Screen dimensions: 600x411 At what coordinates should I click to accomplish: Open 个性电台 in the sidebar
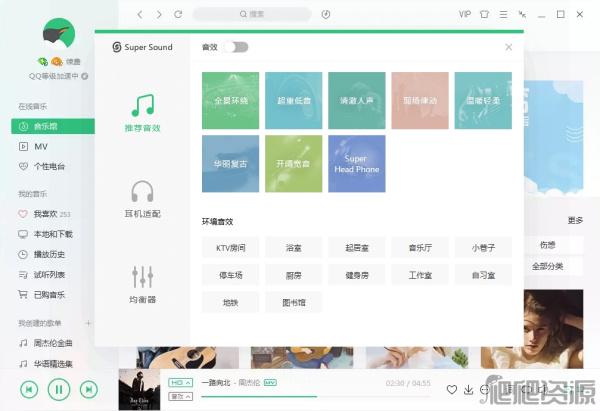(42, 166)
